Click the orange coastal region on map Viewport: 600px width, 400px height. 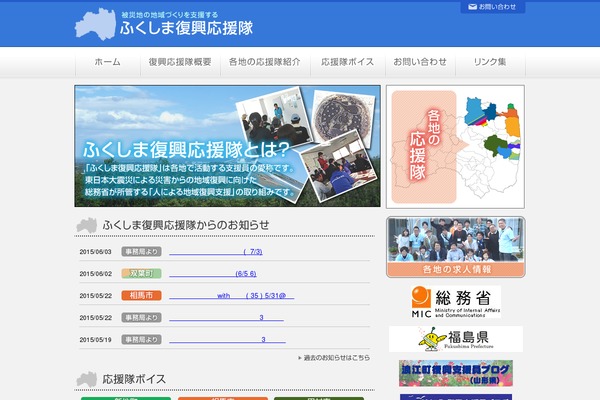tap(513, 126)
